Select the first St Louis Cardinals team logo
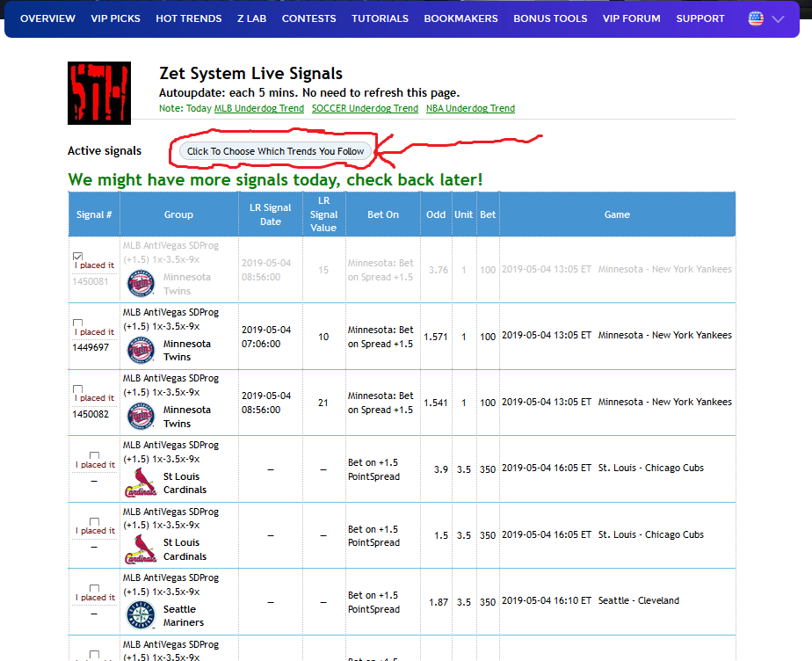This screenshot has height=661, width=812. [x=140, y=483]
